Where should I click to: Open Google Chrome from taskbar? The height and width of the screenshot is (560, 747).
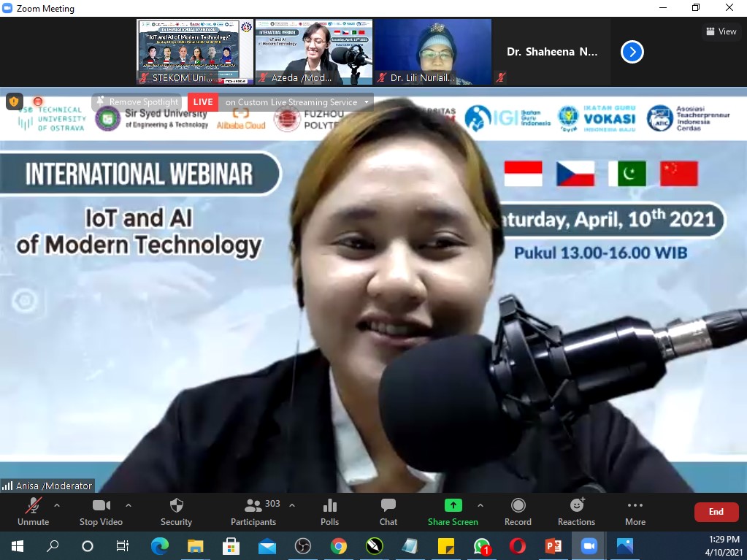[339, 545]
